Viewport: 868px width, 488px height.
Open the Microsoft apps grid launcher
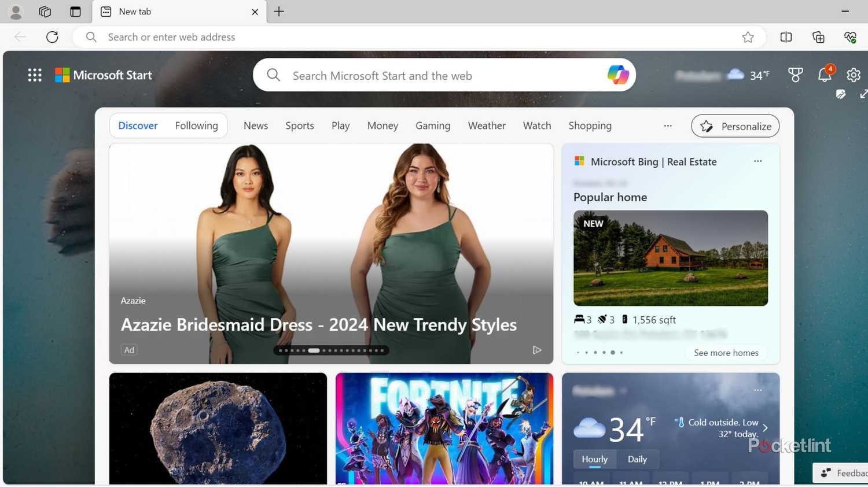(x=35, y=75)
